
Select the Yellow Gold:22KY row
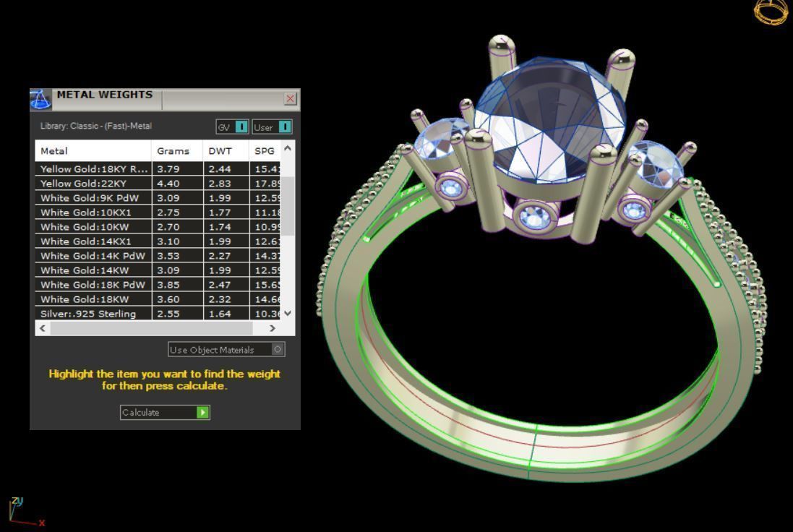click(x=158, y=184)
